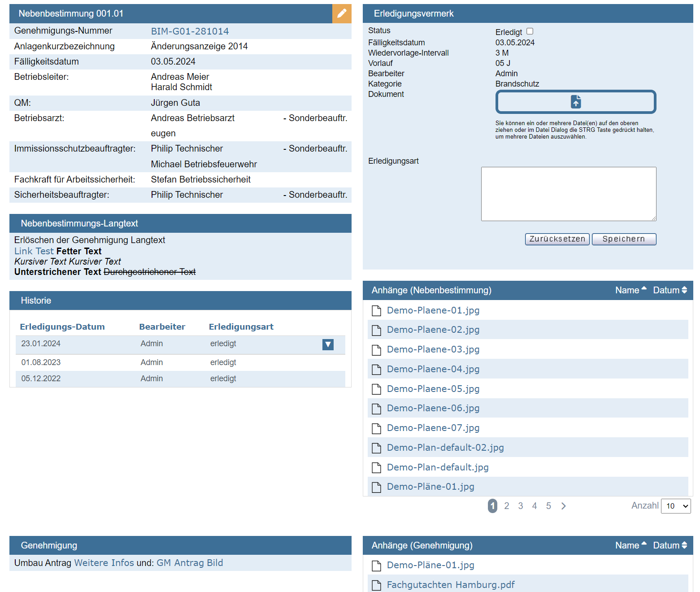Sort Nebenbestimmung attachments by Name
Image resolution: width=700 pixels, height=592 pixels.
coord(630,290)
